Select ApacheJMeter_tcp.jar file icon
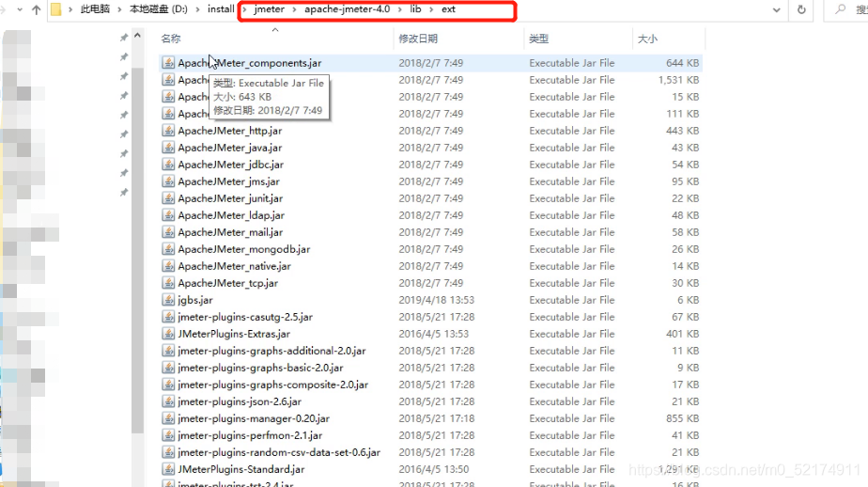The width and height of the screenshot is (868, 487). coord(168,283)
